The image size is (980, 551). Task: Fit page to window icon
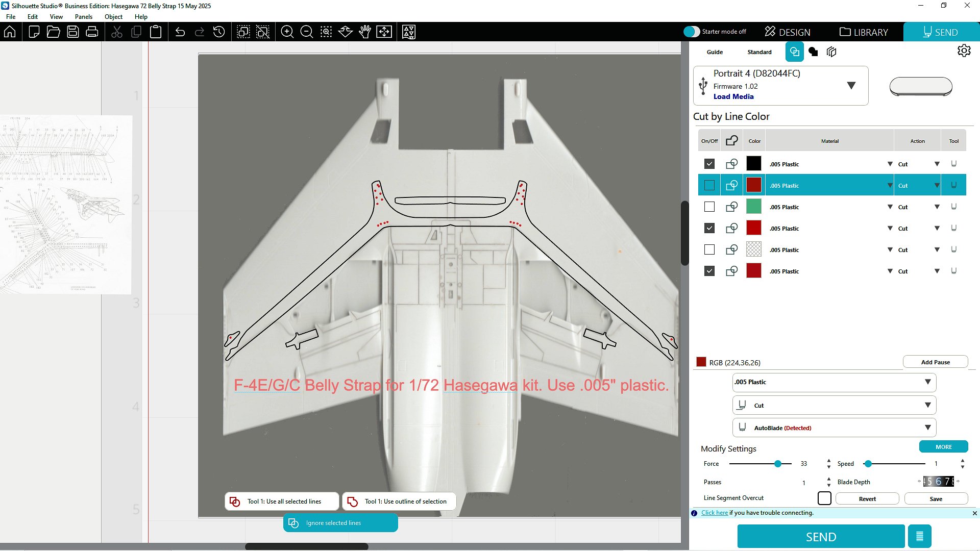[x=384, y=32]
